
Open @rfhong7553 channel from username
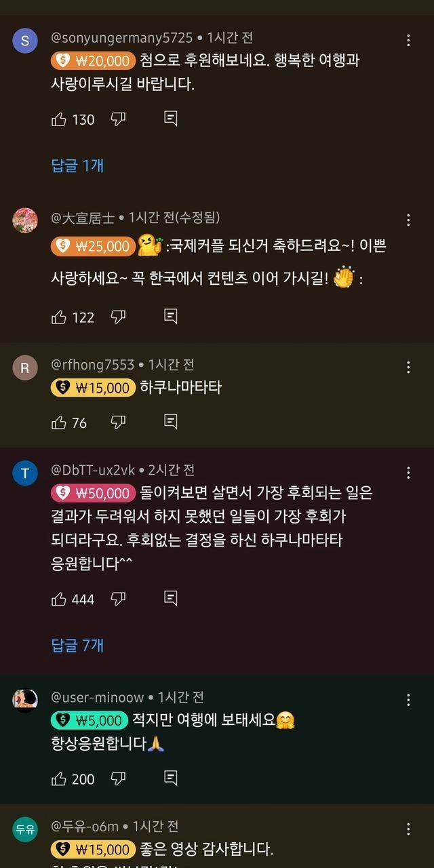coord(93,365)
